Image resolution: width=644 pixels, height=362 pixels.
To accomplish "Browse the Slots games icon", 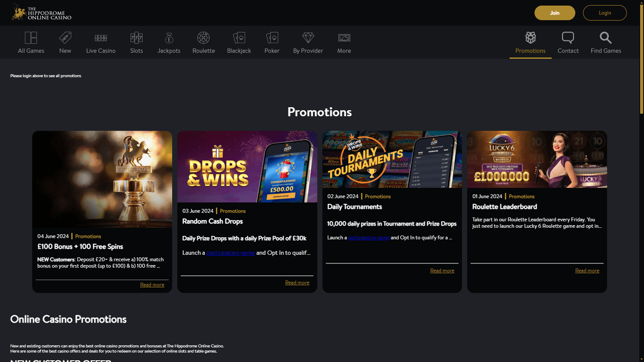I will pos(137,42).
